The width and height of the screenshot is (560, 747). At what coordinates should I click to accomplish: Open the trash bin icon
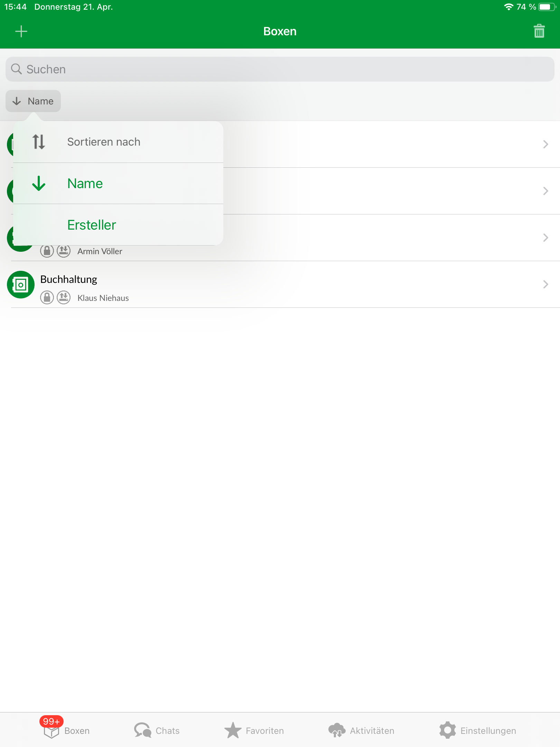[x=539, y=31]
